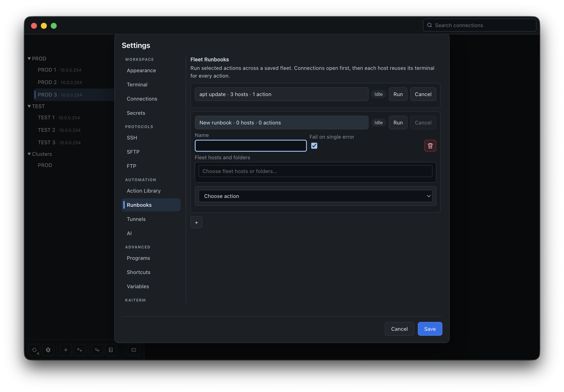This screenshot has width=564, height=392.
Task: Open the Action Library section
Action: (151, 191)
